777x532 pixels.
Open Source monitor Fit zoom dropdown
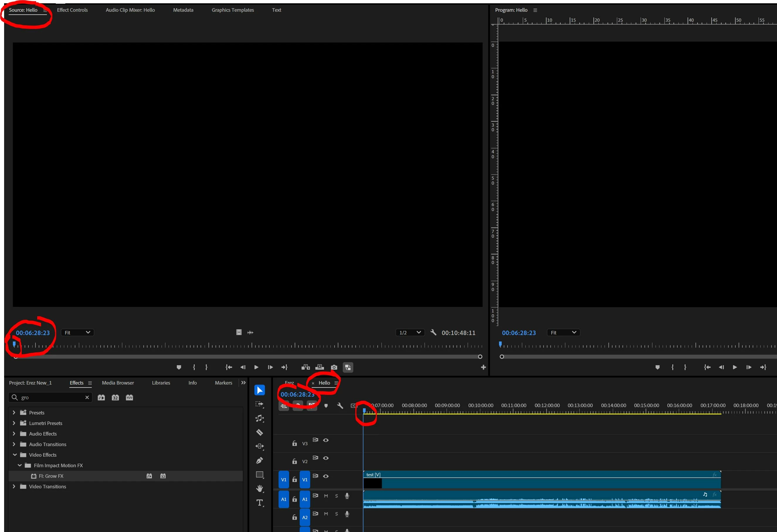77,332
